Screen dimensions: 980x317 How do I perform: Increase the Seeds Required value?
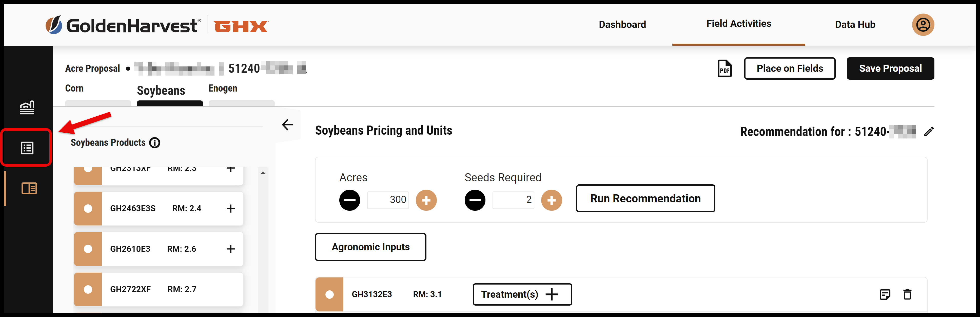tap(552, 200)
